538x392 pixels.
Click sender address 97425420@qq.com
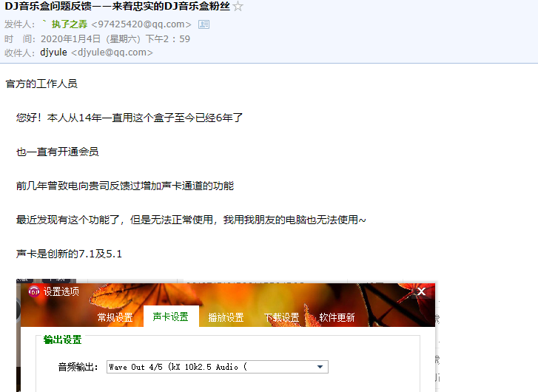tap(141, 24)
